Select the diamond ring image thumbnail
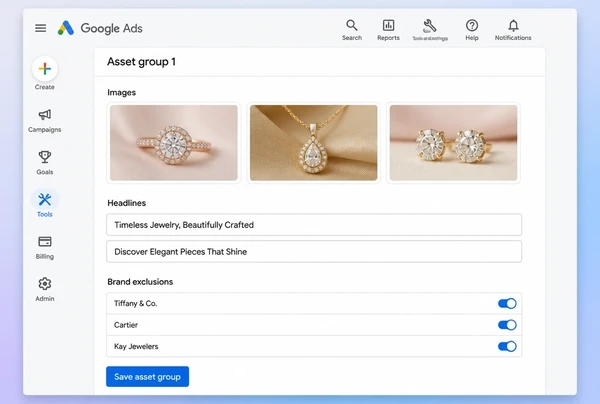The image size is (600, 404). pyautogui.click(x=174, y=143)
